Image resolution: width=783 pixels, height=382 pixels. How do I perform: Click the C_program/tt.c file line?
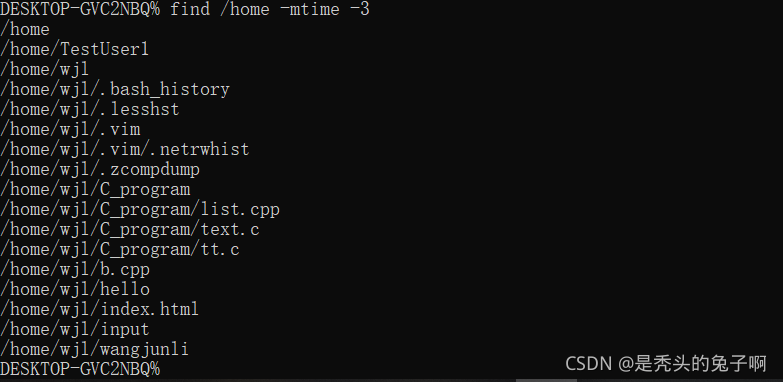(x=120, y=249)
